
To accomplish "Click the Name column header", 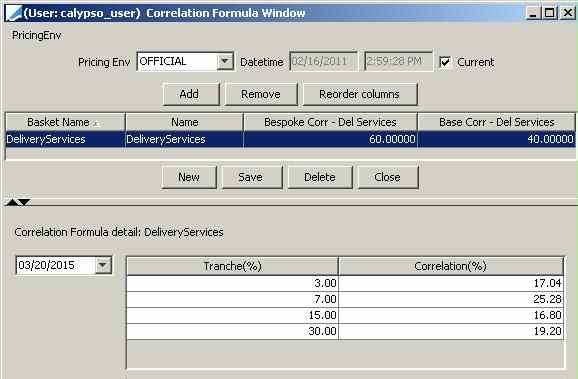I will pos(184,122).
